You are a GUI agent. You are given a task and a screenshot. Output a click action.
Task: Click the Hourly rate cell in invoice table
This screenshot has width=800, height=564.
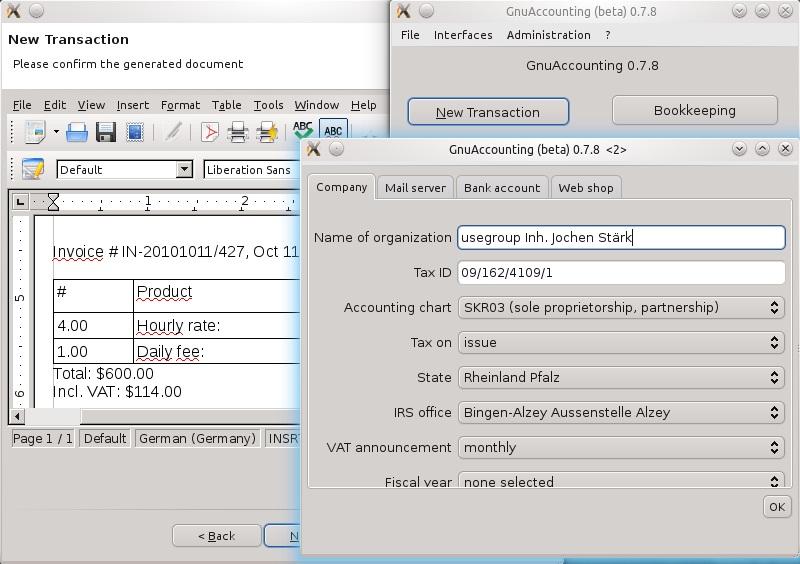(x=217, y=326)
